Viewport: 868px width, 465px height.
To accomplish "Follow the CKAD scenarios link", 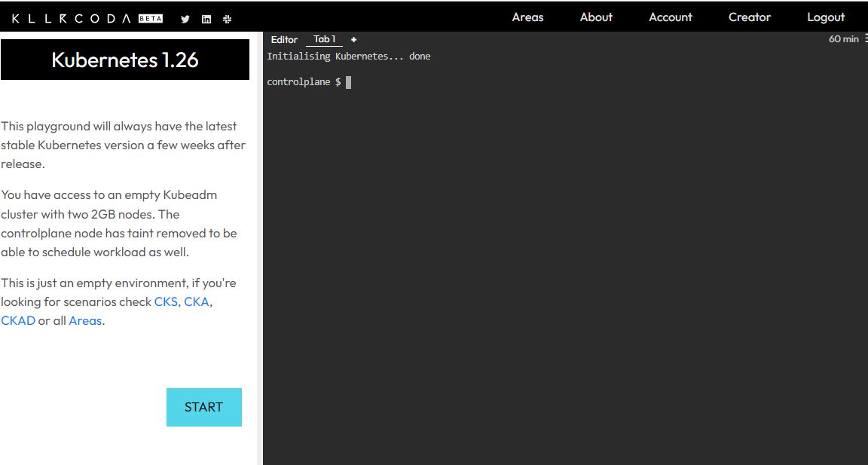I will (x=18, y=320).
